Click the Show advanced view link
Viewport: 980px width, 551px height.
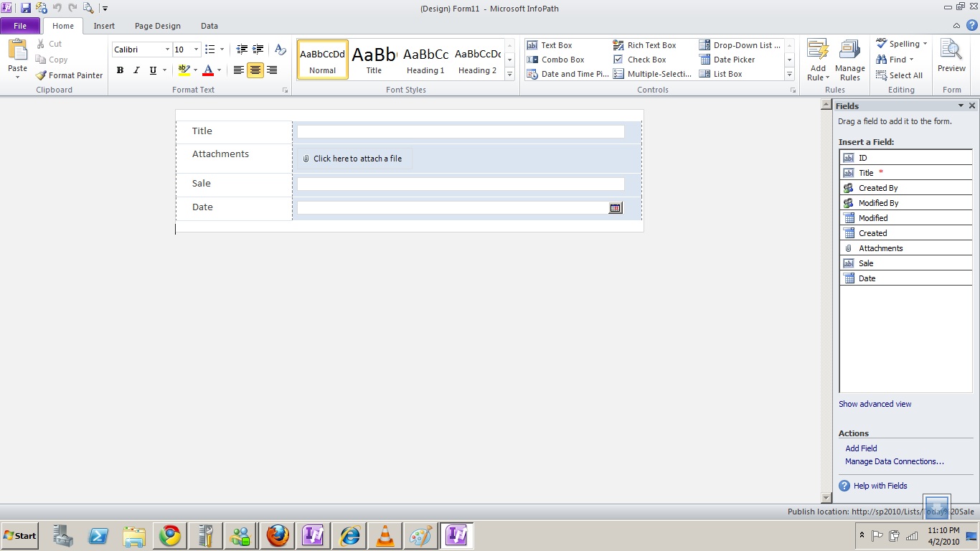875,404
